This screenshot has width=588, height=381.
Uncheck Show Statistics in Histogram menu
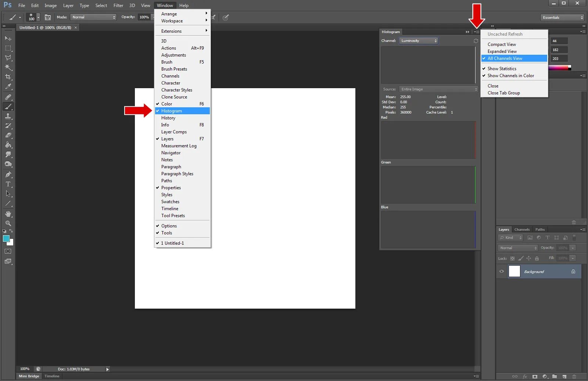[x=502, y=68]
